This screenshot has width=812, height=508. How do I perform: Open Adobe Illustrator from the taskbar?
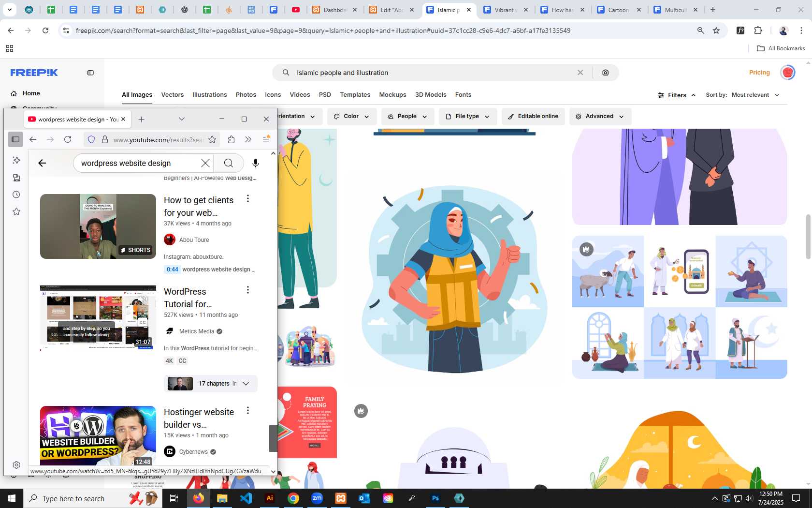click(x=270, y=498)
